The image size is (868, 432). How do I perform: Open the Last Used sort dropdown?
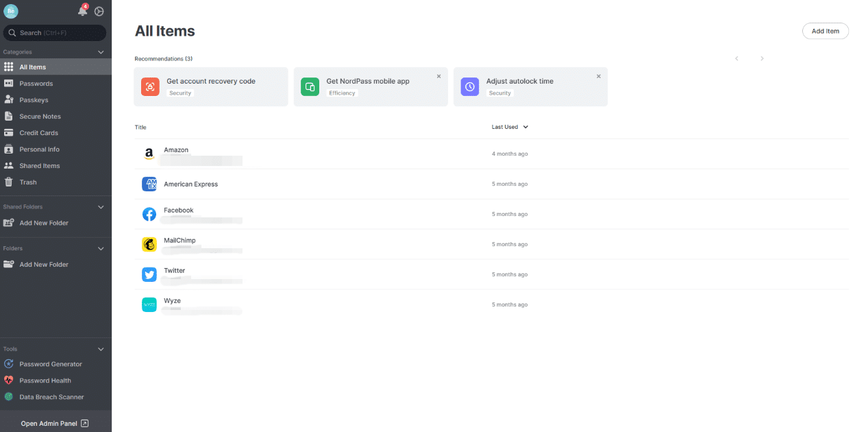[x=510, y=127]
